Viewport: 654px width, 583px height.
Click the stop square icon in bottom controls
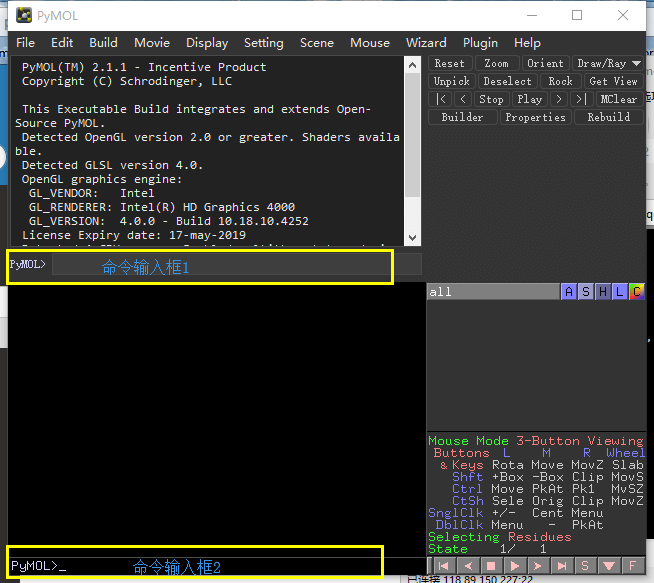pyautogui.click(x=491, y=566)
